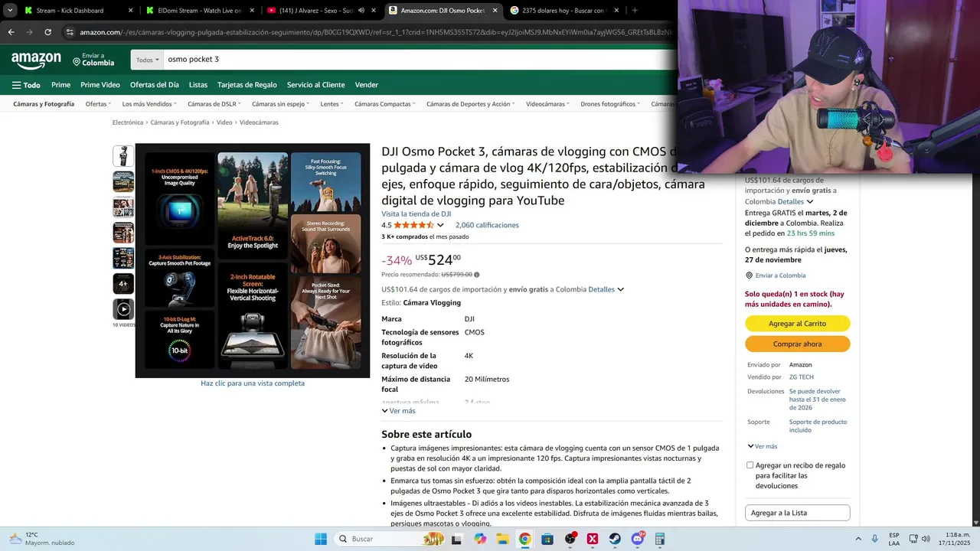Open a new browser tab
980x551 pixels.
[635, 11]
